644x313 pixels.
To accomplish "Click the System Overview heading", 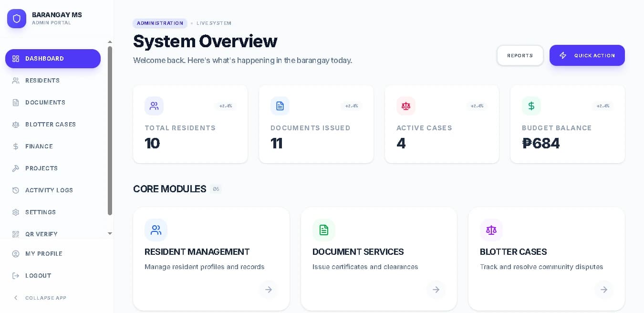I will [x=205, y=41].
